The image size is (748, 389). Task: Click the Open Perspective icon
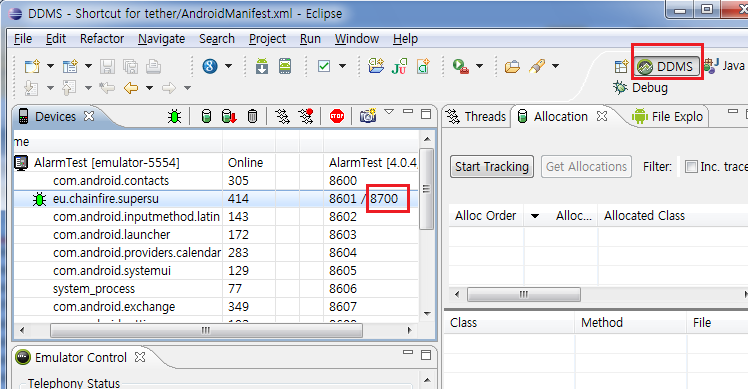[621, 66]
